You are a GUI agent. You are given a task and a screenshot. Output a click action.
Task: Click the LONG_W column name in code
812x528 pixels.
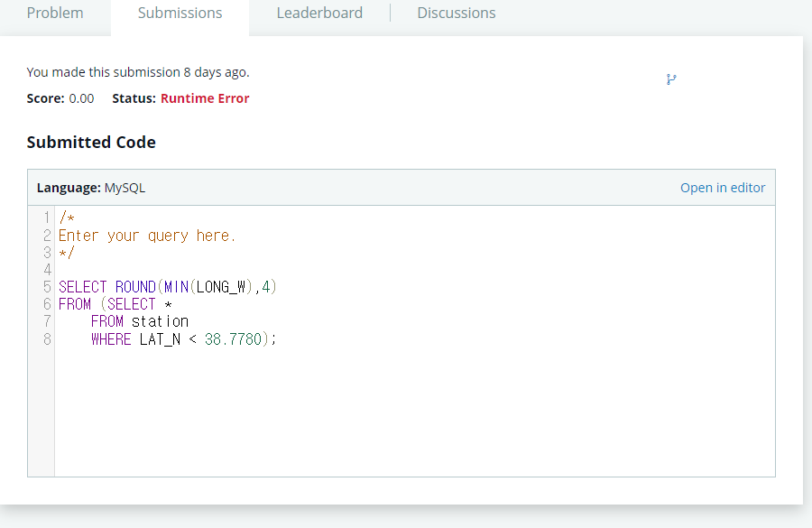tap(221, 286)
